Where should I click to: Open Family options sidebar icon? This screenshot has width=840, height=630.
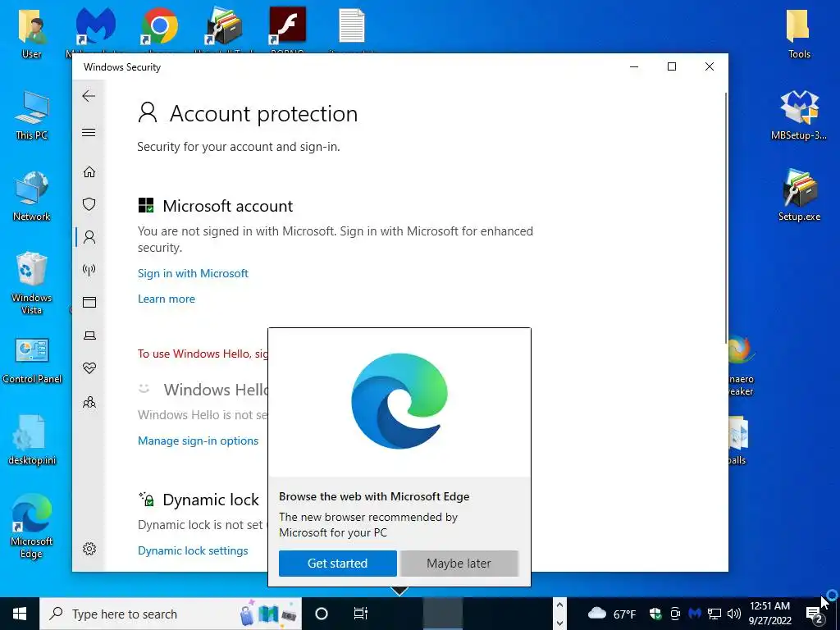click(89, 402)
